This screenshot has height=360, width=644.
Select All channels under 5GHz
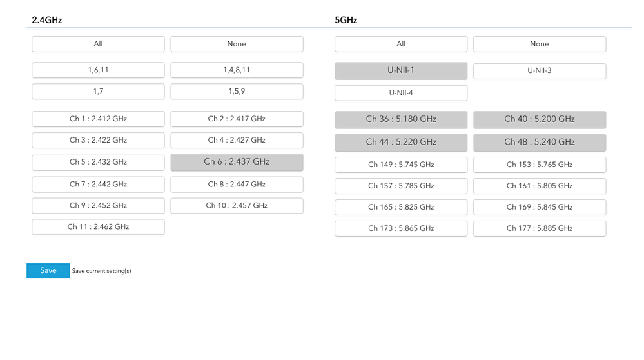(x=401, y=44)
